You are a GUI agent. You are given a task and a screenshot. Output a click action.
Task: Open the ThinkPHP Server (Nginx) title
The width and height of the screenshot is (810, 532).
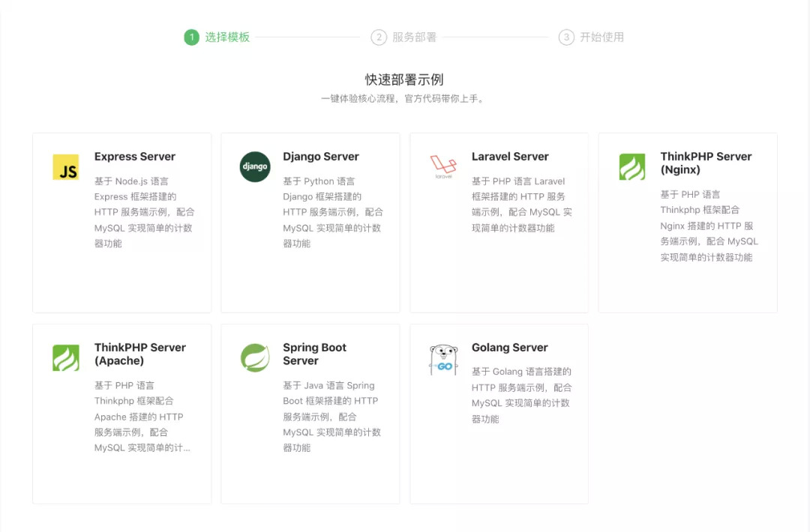tap(706, 163)
